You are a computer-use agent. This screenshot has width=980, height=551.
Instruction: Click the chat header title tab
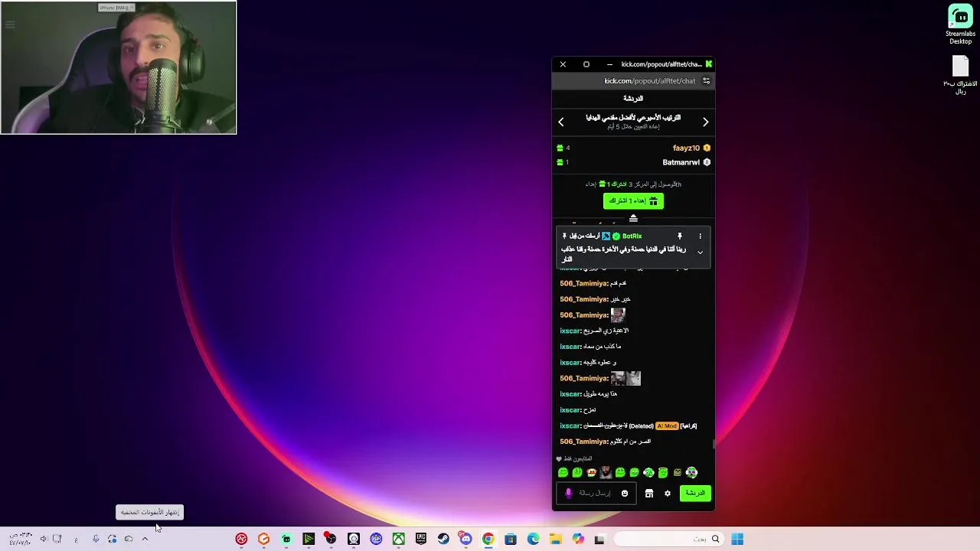[x=633, y=99]
